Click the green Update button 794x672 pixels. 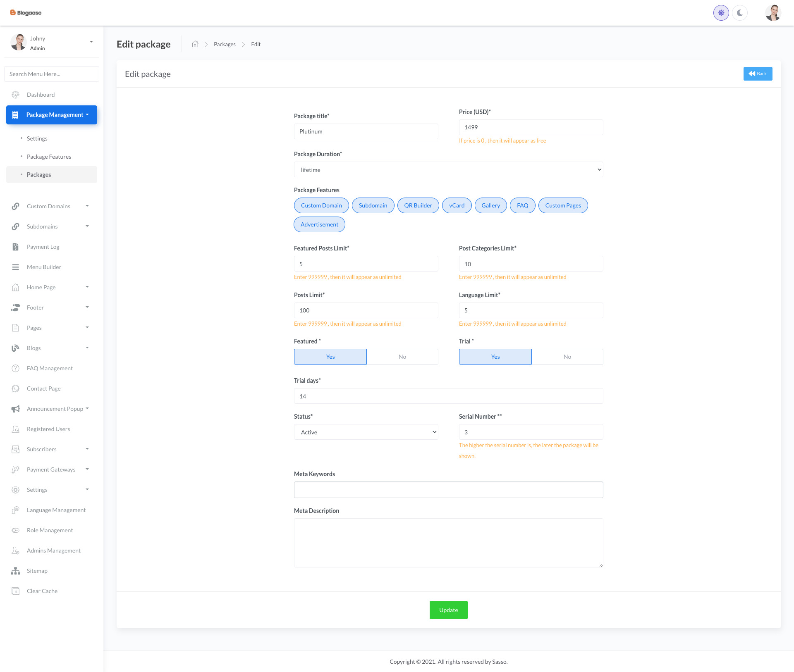click(x=448, y=610)
